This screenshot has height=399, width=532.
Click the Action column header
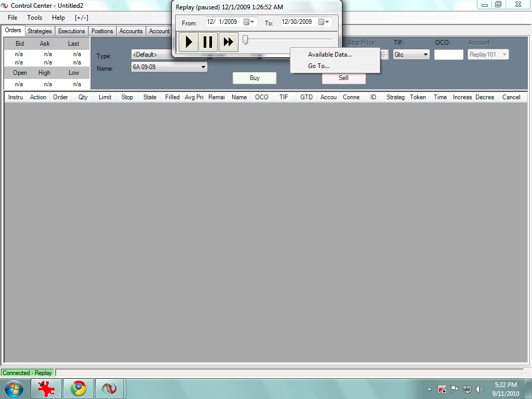(38, 97)
